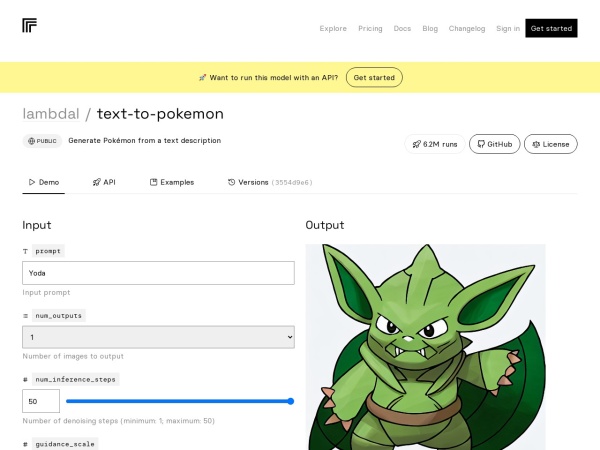View the License button

coord(551,144)
